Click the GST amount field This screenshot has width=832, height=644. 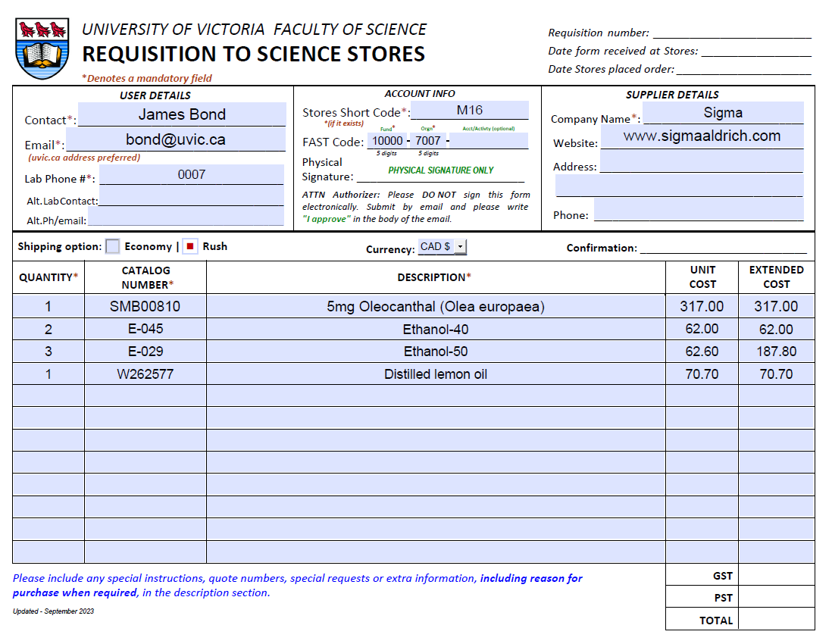point(776,574)
